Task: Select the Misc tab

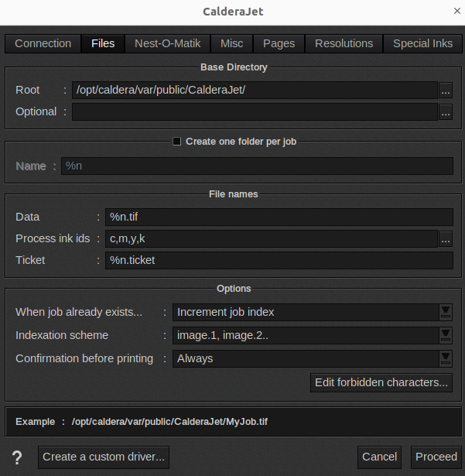Action: click(x=231, y=44)
